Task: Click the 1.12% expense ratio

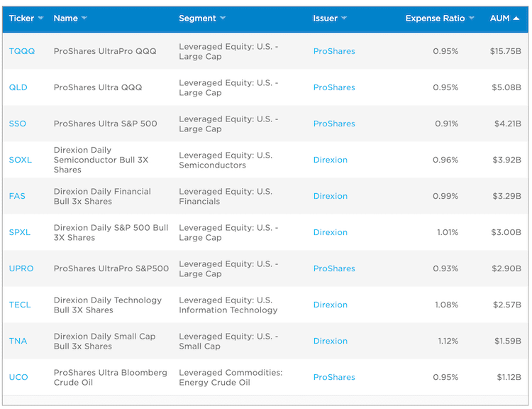Action: tap(448, 341)
